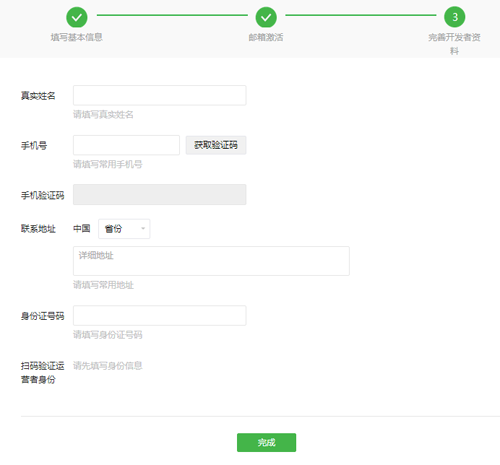Focus the 真实姓名 input field
Screen dimensions: 500x465
160,95
